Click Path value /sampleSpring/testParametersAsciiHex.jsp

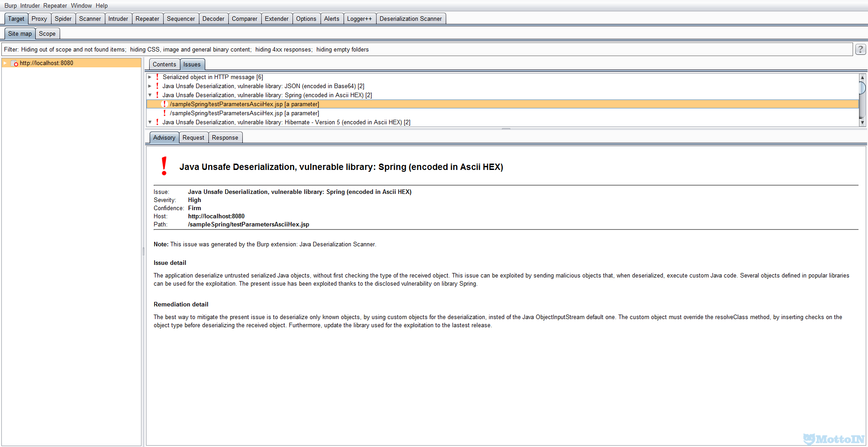tap(249, 224)
